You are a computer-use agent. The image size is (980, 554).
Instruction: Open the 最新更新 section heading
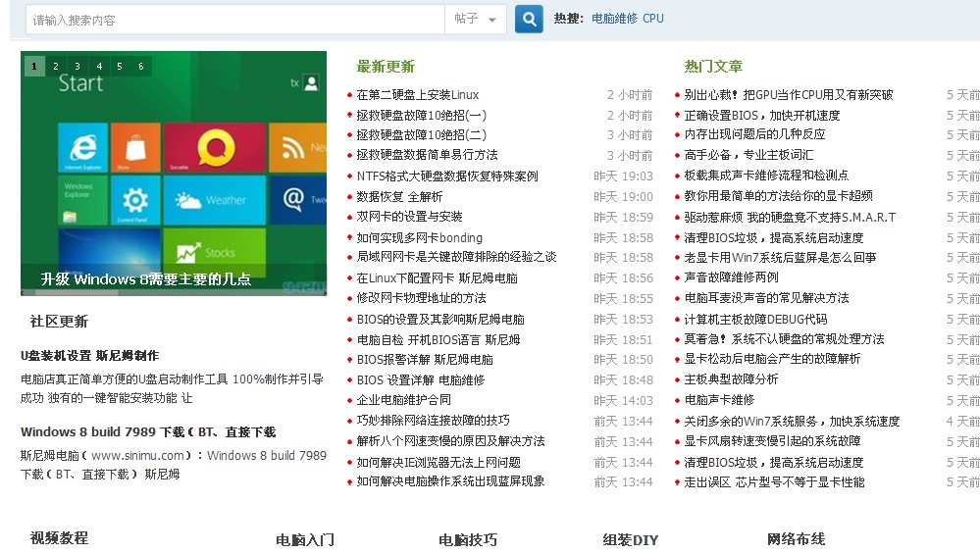[386, 67]
